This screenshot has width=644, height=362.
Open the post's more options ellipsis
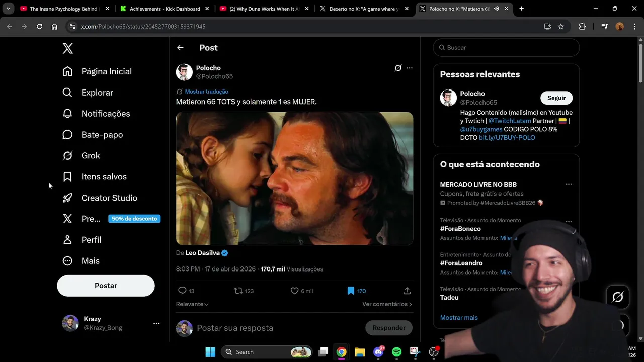(x=410, y=68)
